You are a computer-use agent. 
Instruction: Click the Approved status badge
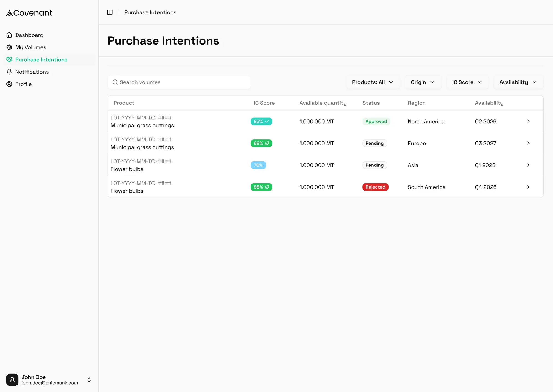pos(376,122)
